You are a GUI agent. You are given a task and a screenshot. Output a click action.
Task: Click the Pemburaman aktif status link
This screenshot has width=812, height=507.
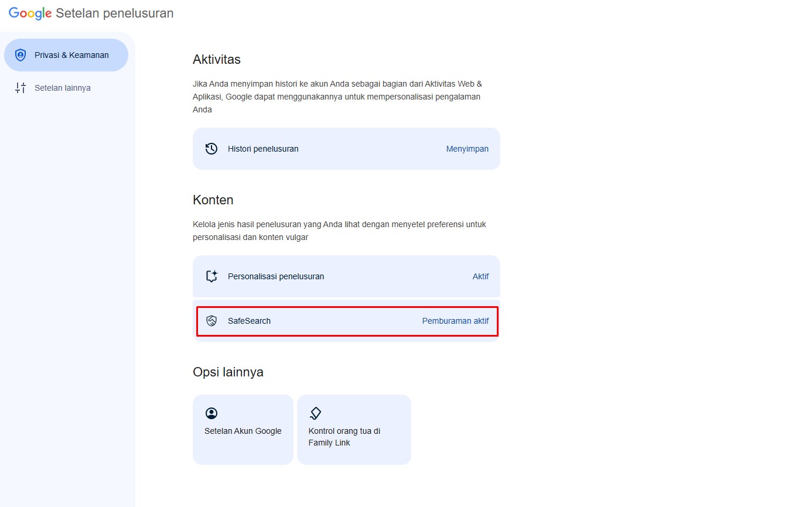point(455,320)
